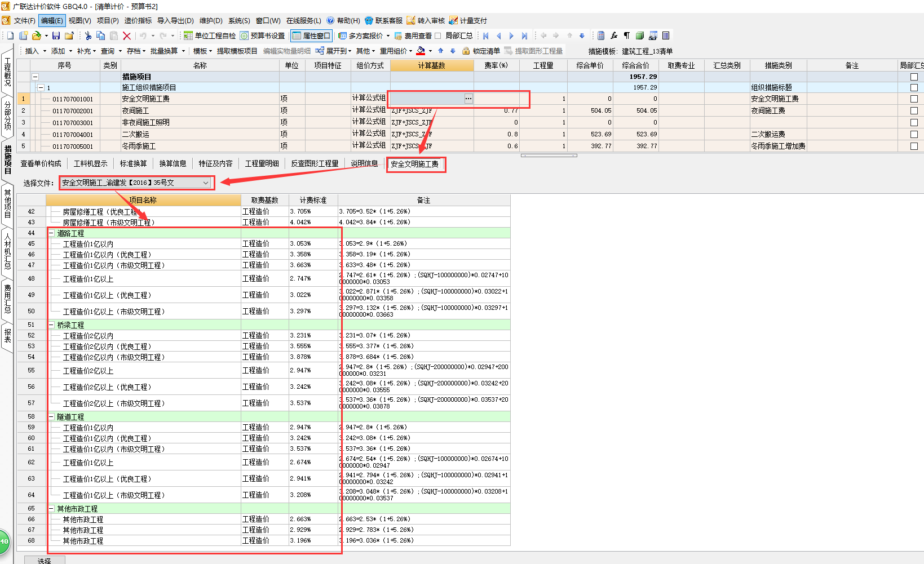
Task: Click the green circle 40 indicator
Action: (4, 542)
